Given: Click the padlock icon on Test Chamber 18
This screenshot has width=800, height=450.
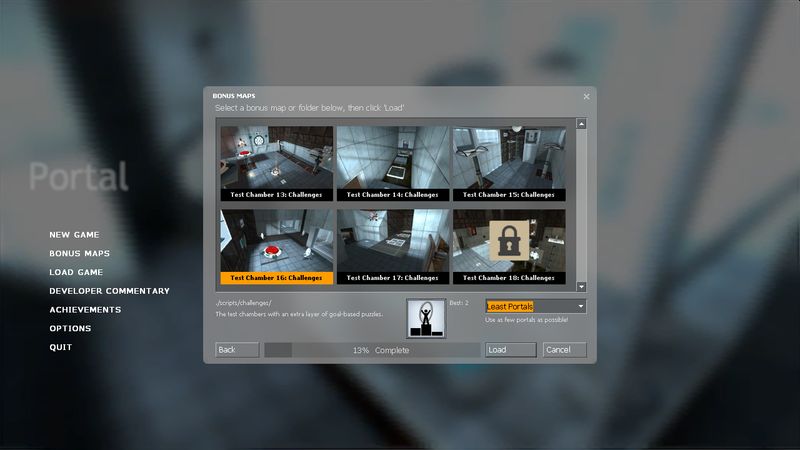Looking at the screenshot, I should click(x=508, y=242).
